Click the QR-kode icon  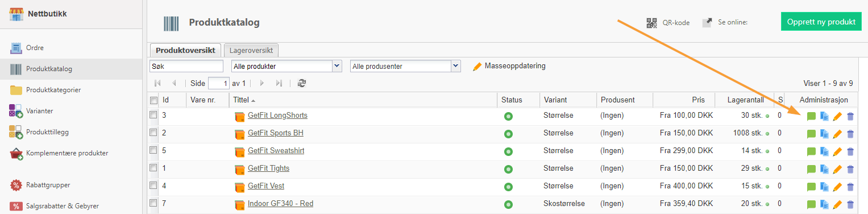[651, 23]
